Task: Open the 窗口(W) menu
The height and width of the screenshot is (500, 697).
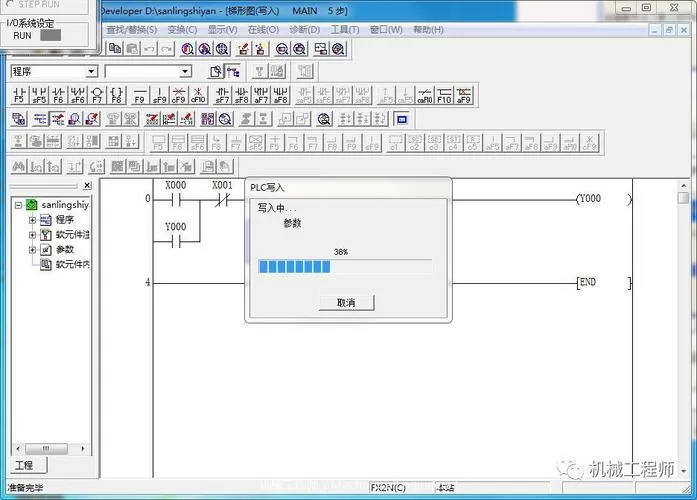Action: coord(386,30)
